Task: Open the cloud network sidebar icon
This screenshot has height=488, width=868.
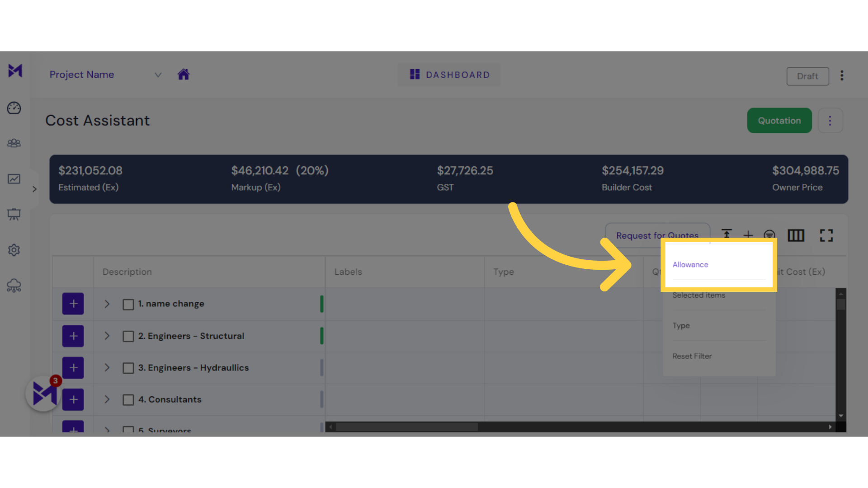Action: pyautogui.click(x=14, y=286)
